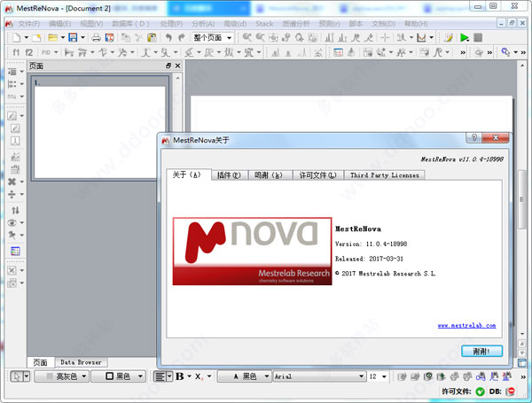Select the page 1 thumbnail in 页面 panel

99,128
